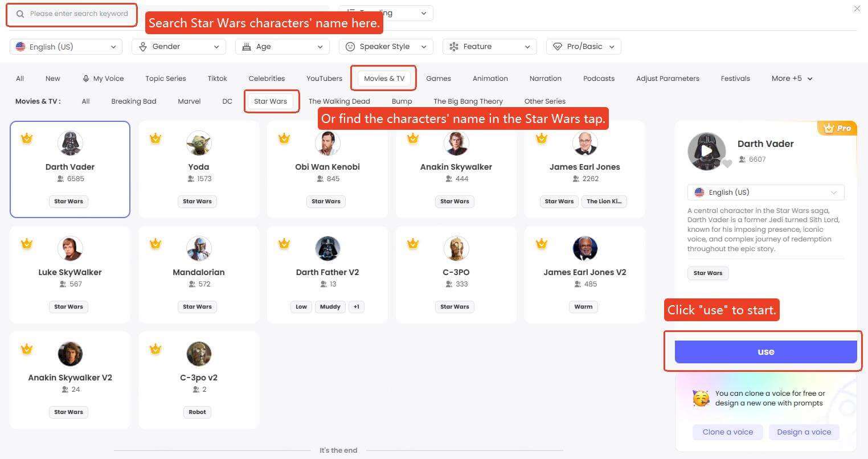Image resolution: width=868 pixels, height=459 pixels.
Task: Select the C-3PO avatar
Action: pyautogui.click(x=456, y=248)
